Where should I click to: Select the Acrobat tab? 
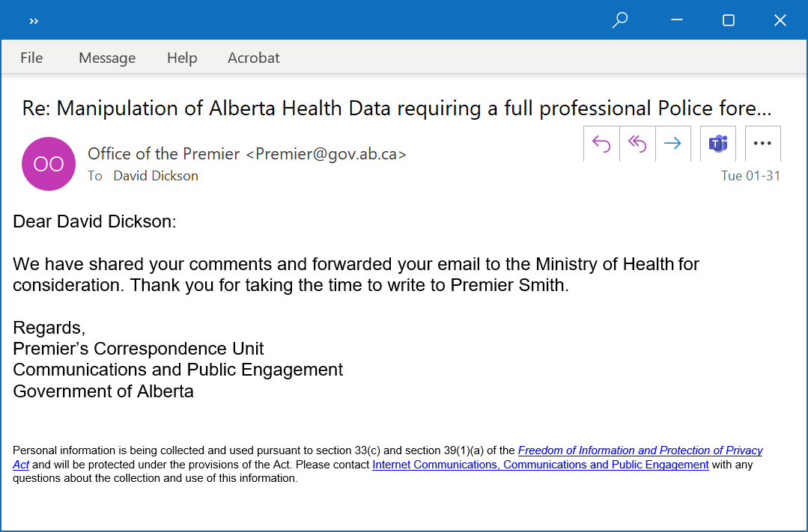(254, 58)
